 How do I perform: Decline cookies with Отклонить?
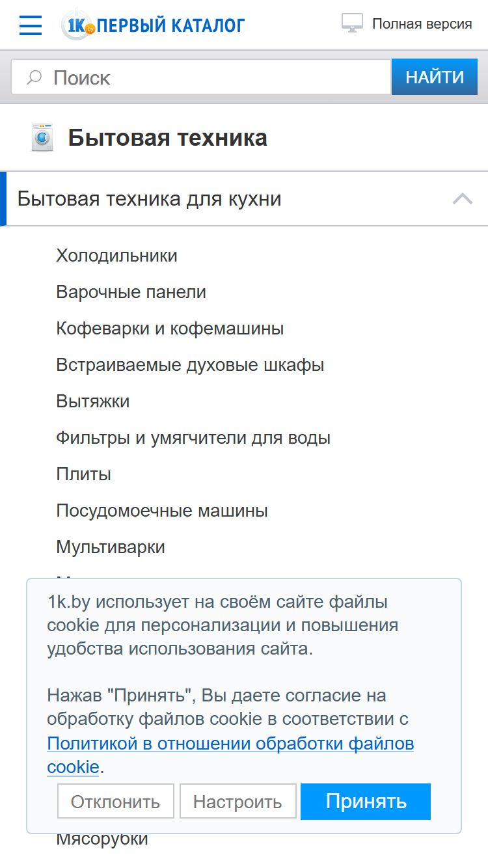pos(116,801)
